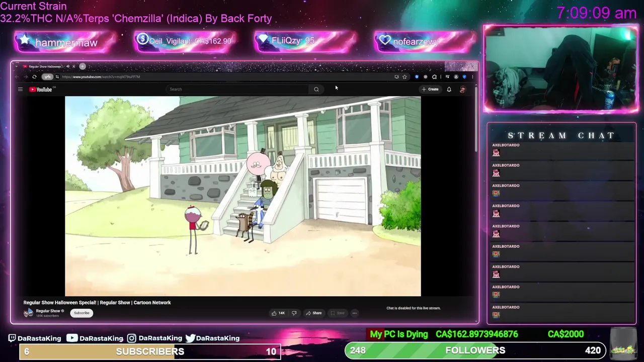Click the FLiiQzy 95 bits badge
The width and height of the screenshot is (644, 362).
click(x=305, y=41)
